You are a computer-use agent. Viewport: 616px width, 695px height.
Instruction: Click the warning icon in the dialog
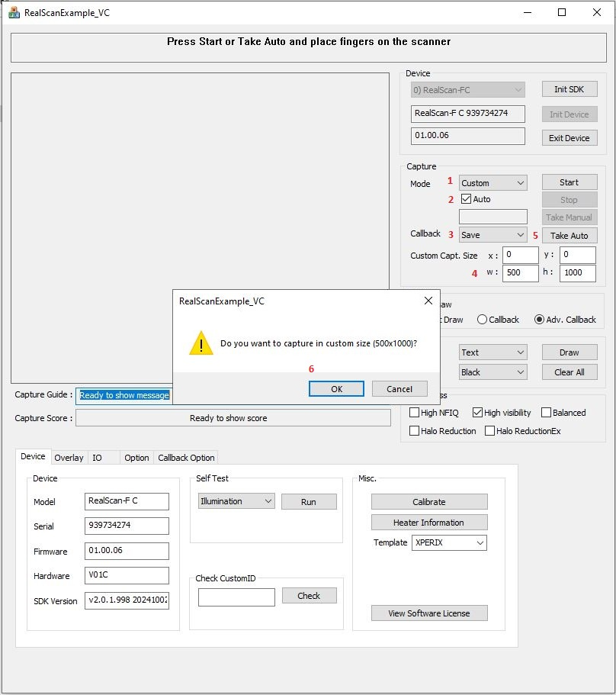tap(201, 343)
